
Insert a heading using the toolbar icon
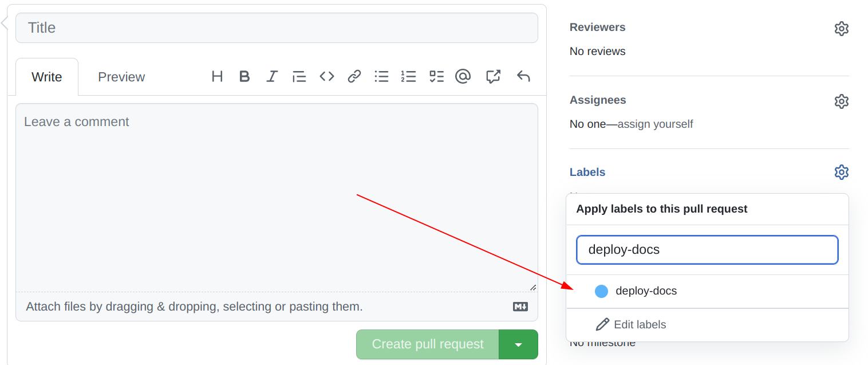click(217, 76)
